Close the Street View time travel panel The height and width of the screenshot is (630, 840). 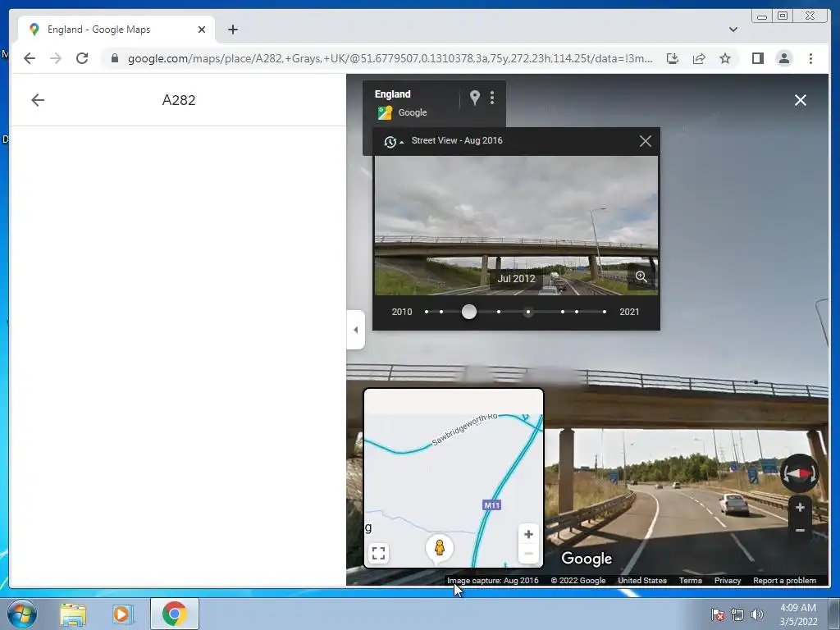646,141
